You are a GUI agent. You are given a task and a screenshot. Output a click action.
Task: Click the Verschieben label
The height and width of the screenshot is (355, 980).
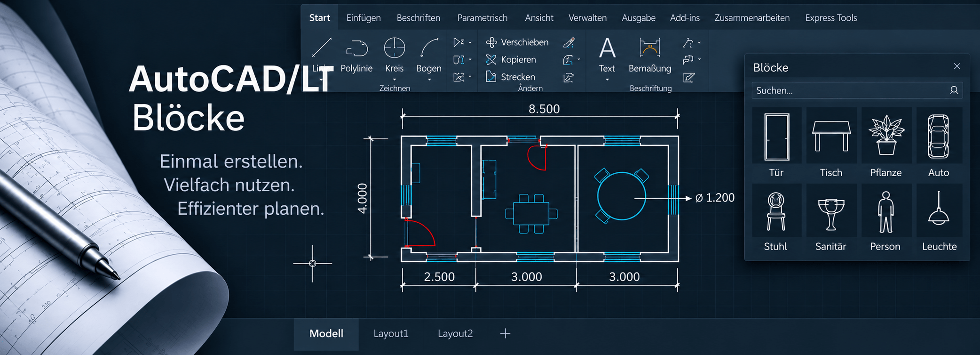(x=525, y=42)
